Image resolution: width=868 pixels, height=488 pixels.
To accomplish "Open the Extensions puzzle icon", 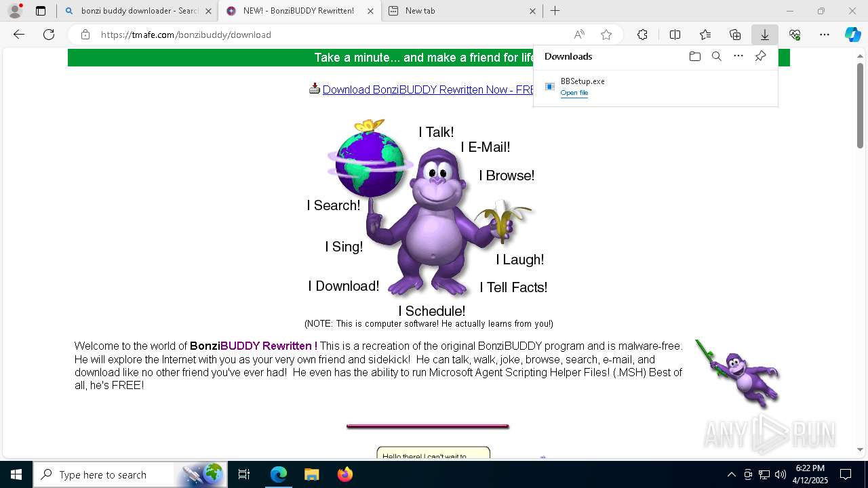I will [x=642, y=35].
